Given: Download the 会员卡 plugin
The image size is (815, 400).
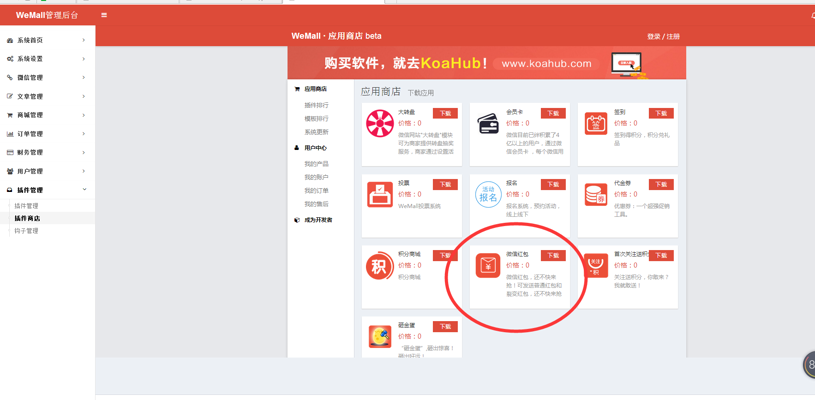Looking at the screenshot, I should (553, 113).
